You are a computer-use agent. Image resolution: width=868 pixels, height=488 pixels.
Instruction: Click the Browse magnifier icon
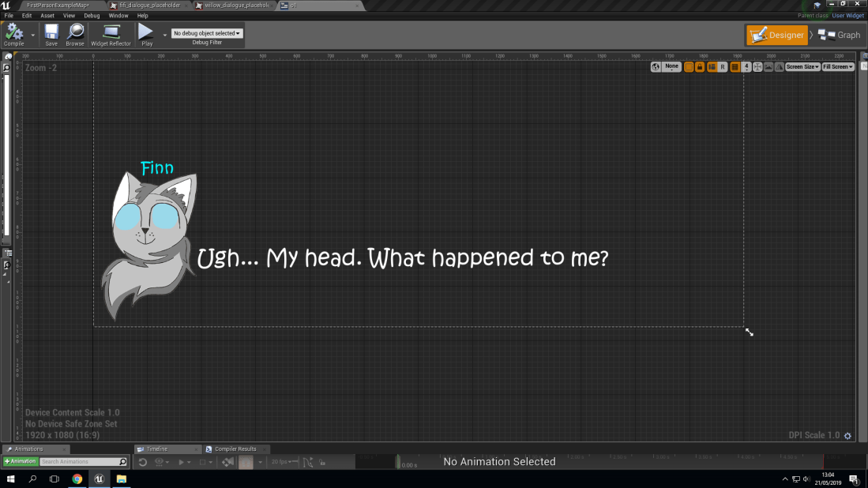[x=75, y=32]
